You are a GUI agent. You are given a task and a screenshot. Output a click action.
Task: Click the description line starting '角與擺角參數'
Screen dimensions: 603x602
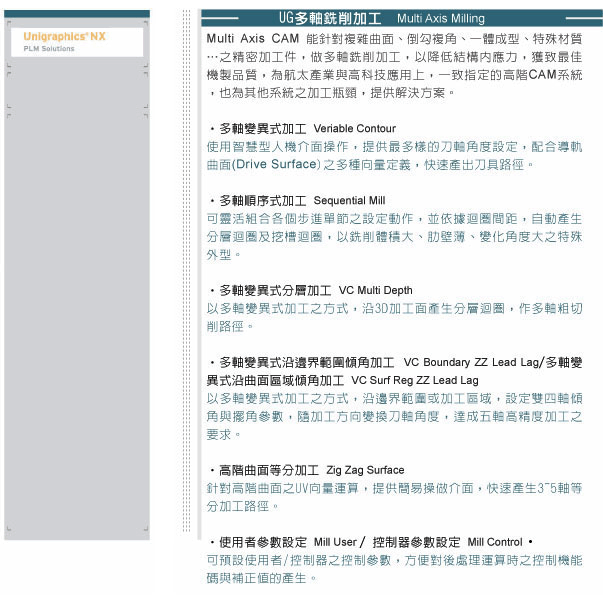pos(394,416)
